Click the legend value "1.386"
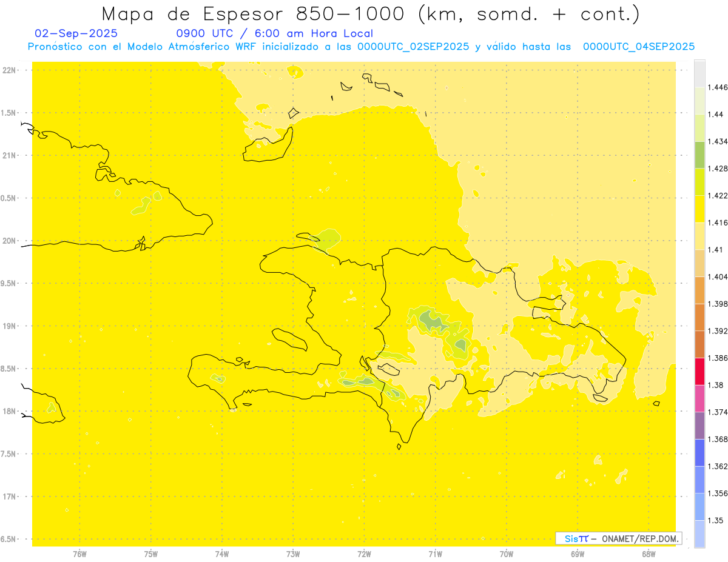728x562 pixels. (x=718, y=358)
